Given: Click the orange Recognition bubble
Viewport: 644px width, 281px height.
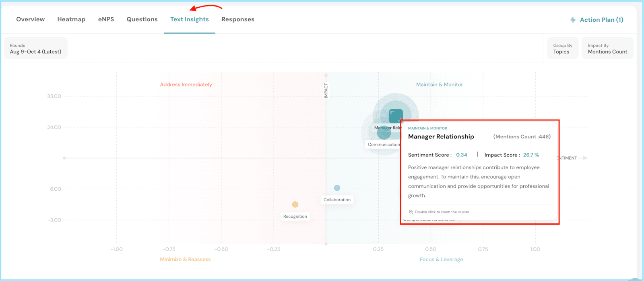Looking at the screenshot, I should [x=295, y=205].
